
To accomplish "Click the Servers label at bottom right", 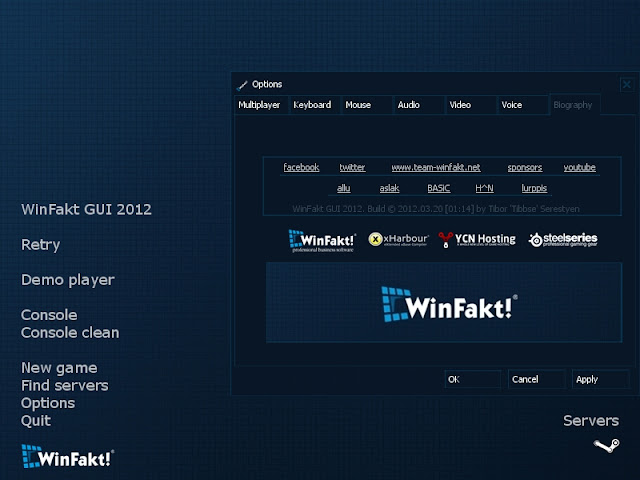I will point(591,421).
